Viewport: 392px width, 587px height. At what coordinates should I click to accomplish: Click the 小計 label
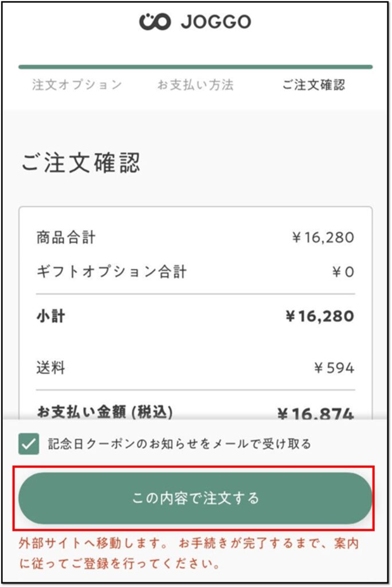[51, 316]
